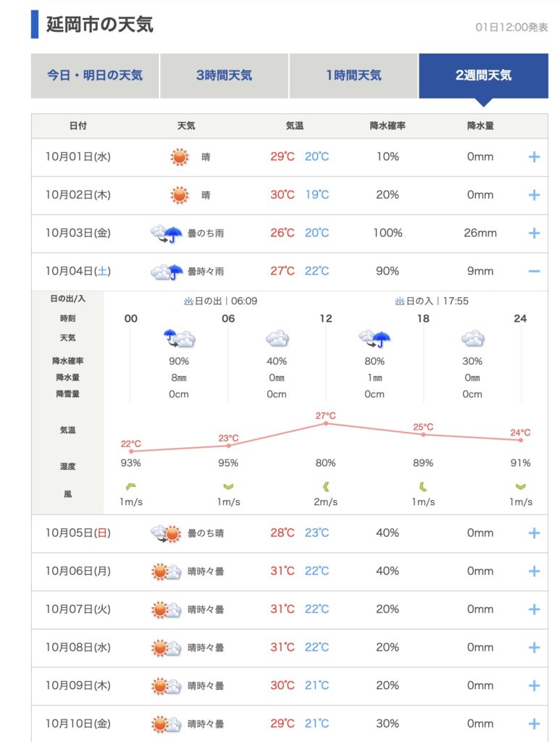Open the 3時間天気 tab
This screenshot has width=560, height=742.
coord(224,75)
